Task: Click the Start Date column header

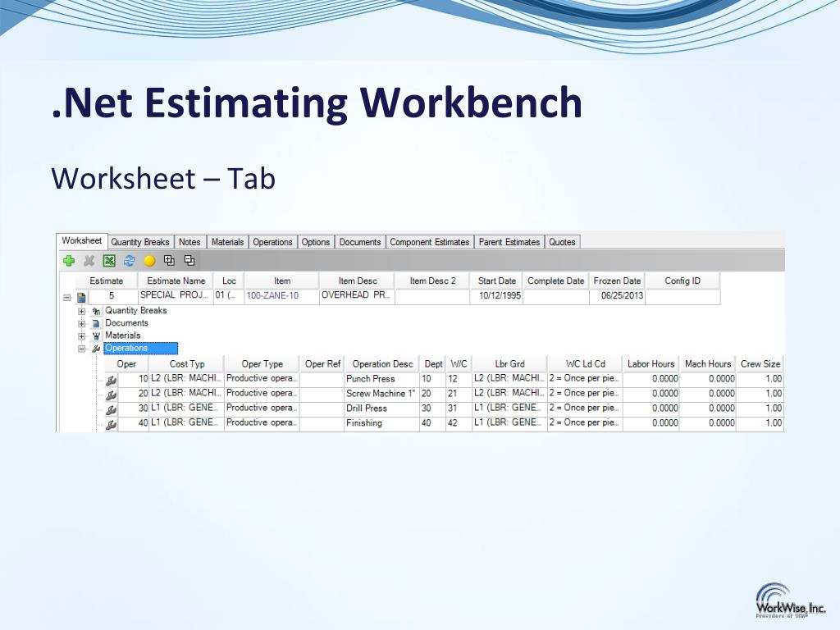Action: tap(497, 281)
